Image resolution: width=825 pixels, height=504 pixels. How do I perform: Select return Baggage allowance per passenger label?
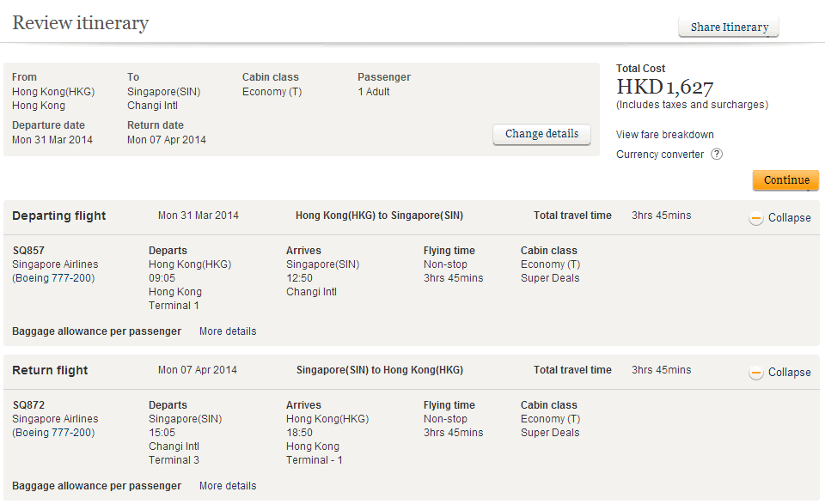tap(96, 486)
